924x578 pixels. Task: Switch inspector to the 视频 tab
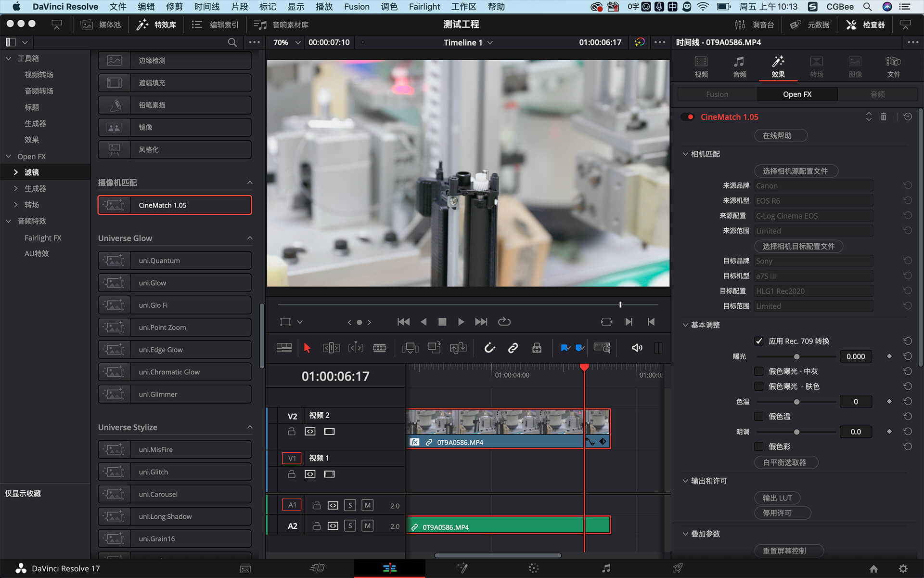701,67
